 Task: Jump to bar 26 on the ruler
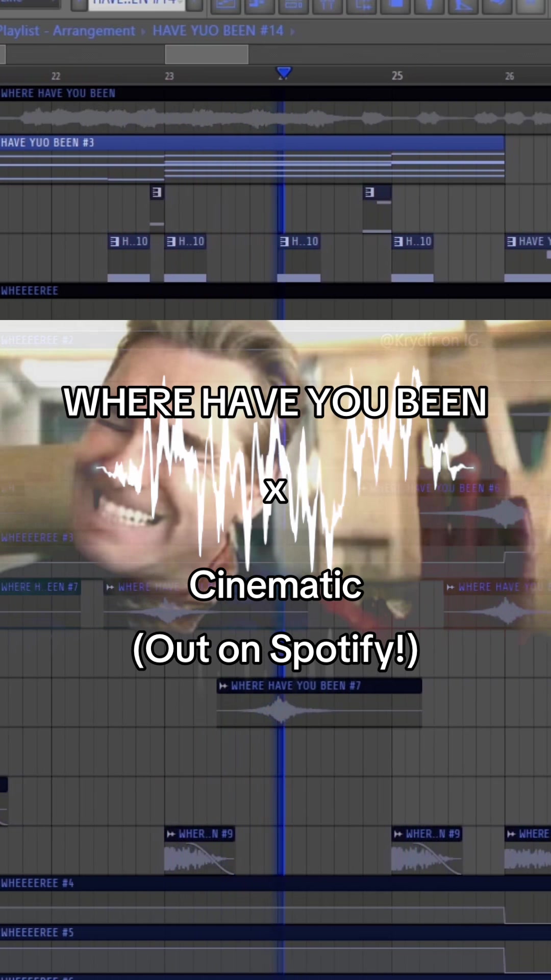[510, 76]
